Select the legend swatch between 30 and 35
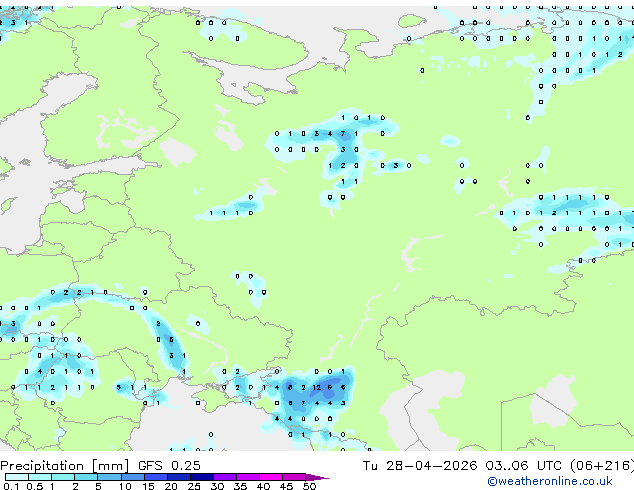This screenshot has width=634, height=490. click(x=224, y=477)
